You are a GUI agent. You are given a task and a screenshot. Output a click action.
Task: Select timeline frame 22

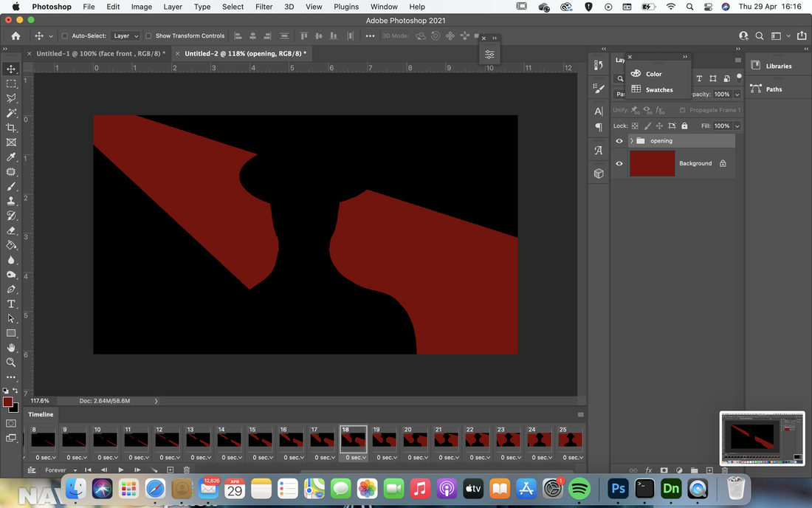[477, 443]
